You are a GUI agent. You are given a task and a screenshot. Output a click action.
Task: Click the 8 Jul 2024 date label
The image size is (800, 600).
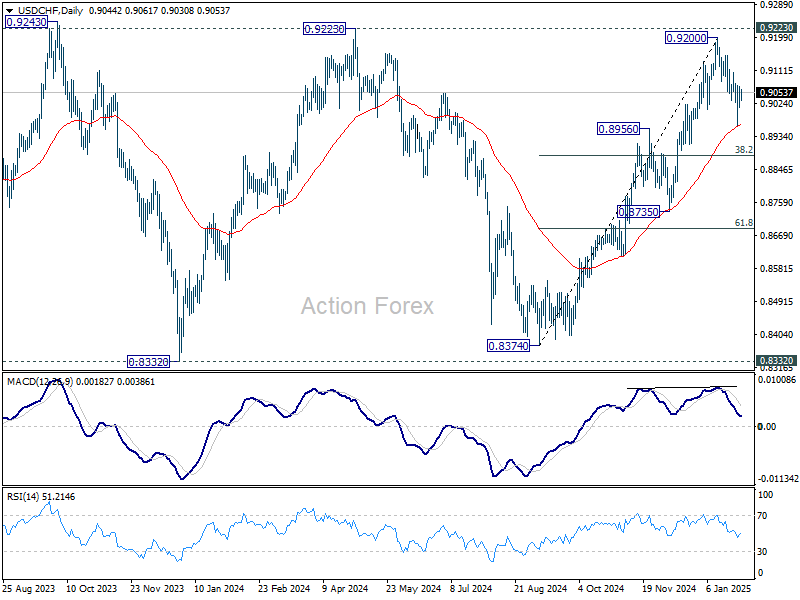[x=471, y=588]
